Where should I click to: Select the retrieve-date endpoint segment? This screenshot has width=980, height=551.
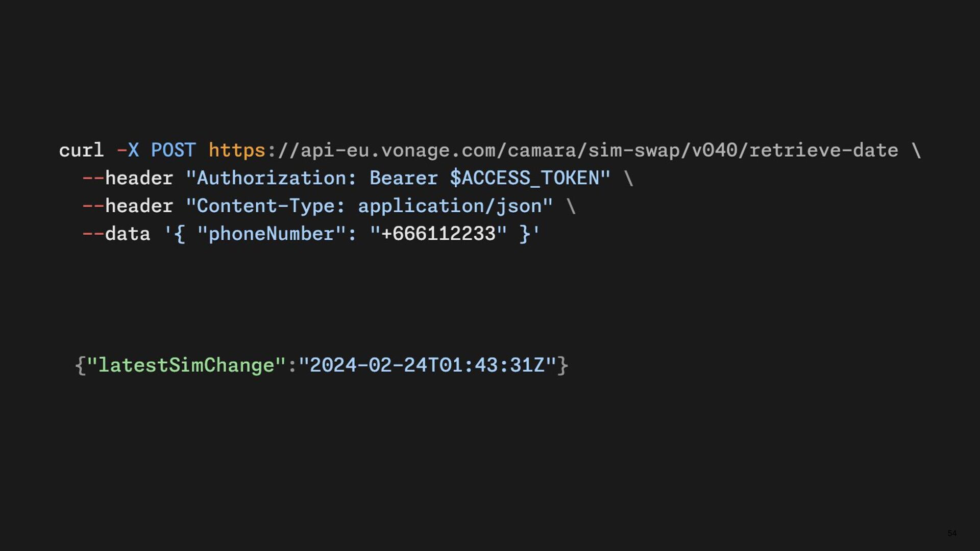(x=824, y=151)
